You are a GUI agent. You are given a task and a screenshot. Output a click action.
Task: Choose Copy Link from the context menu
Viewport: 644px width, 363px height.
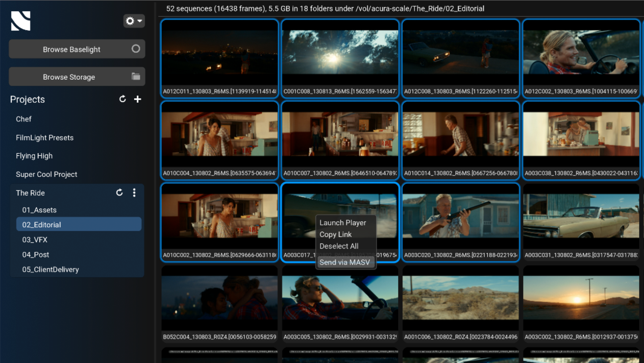coord(335,234)
